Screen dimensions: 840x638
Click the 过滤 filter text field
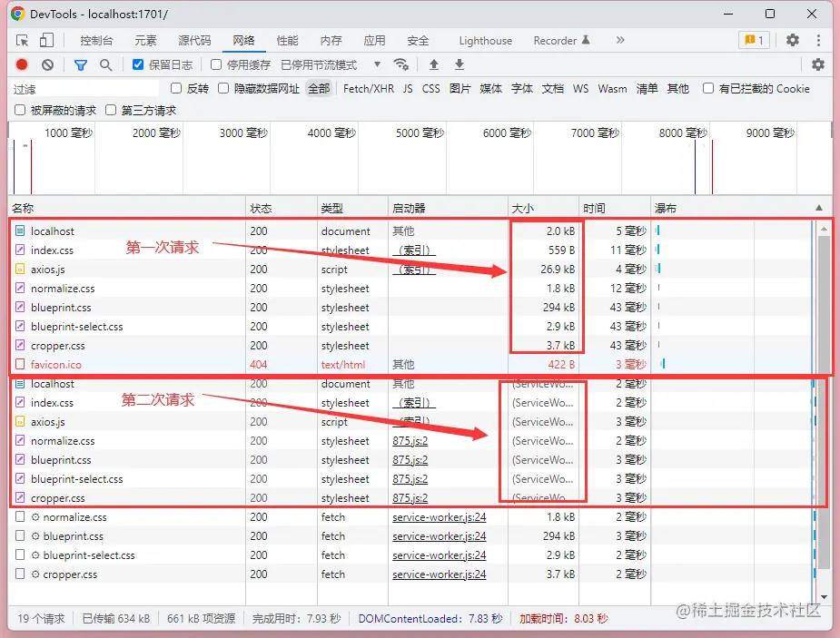point(84,88)
